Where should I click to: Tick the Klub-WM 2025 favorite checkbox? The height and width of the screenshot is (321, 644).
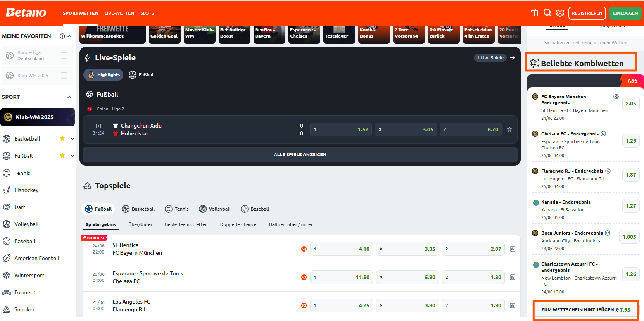click(x=64, y=76)
